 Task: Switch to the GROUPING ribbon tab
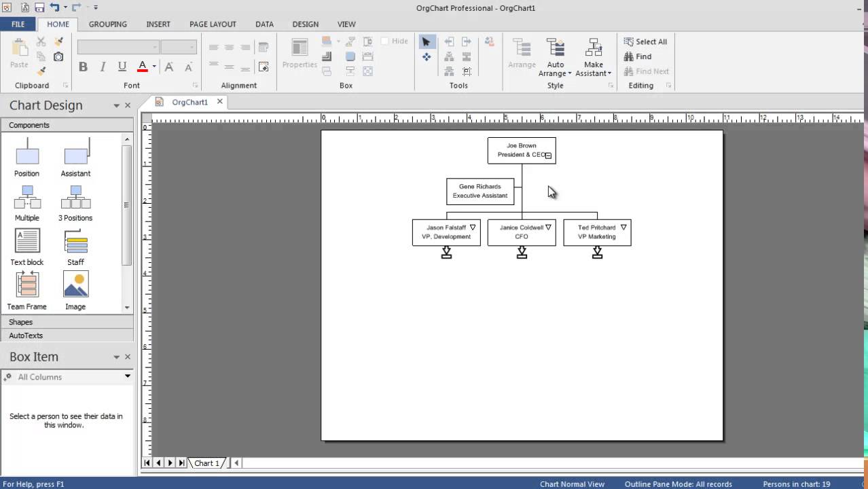pyautogui.click(x=107, y=24)
